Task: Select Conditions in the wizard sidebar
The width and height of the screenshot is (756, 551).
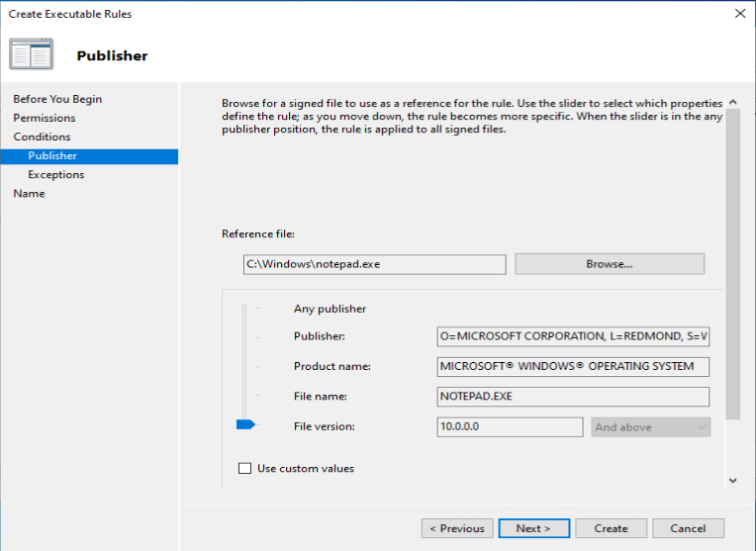Action: [x=42, y=137]
